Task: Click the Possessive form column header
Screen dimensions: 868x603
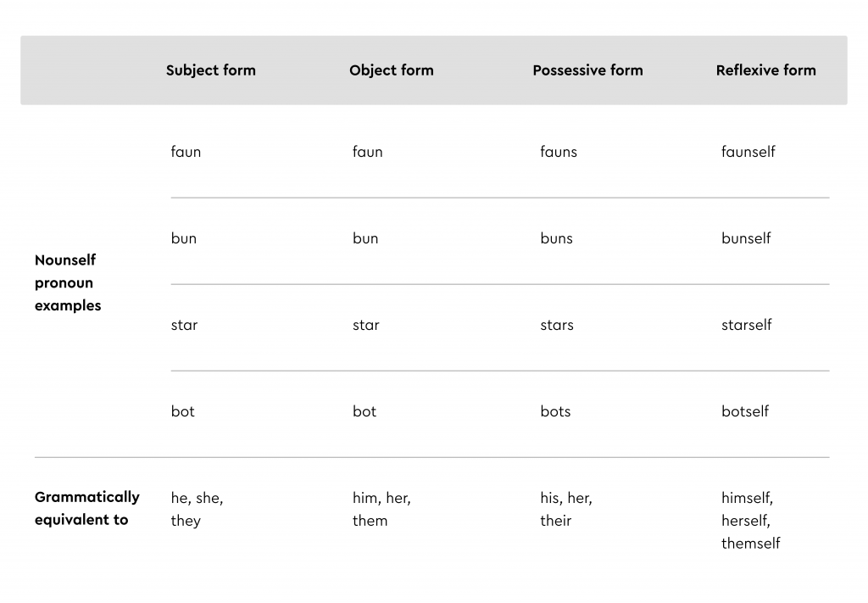Action: 588,70
